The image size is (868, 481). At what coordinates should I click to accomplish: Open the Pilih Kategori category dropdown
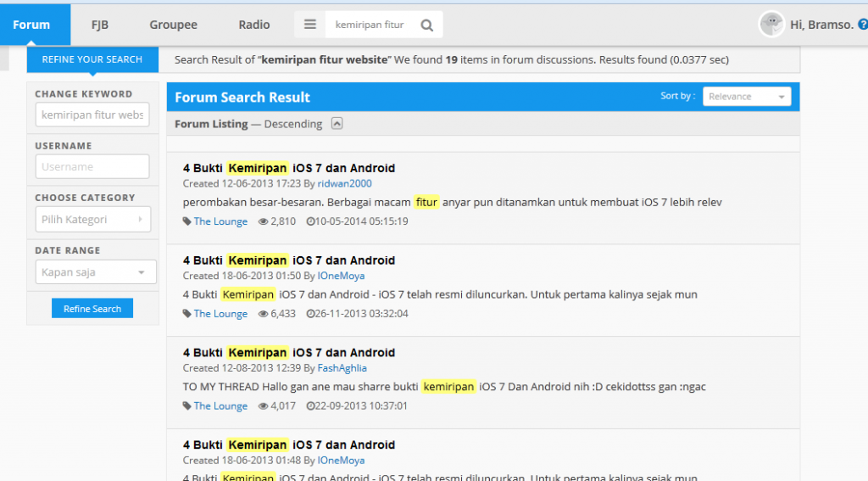[x=93, y=220]
